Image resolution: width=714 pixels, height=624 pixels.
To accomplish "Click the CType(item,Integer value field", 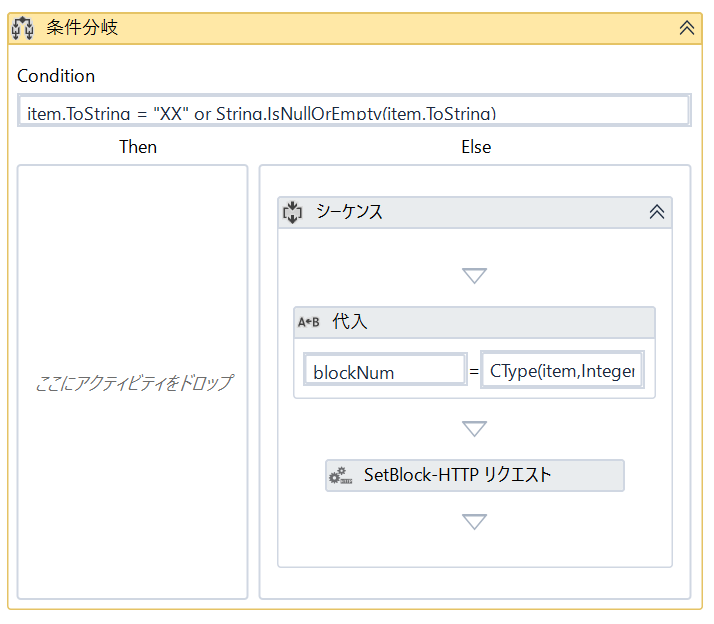I will (561, 371).
